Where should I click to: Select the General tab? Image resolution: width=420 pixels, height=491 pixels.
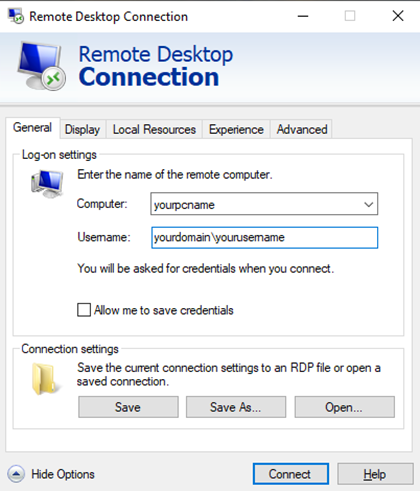32,128
